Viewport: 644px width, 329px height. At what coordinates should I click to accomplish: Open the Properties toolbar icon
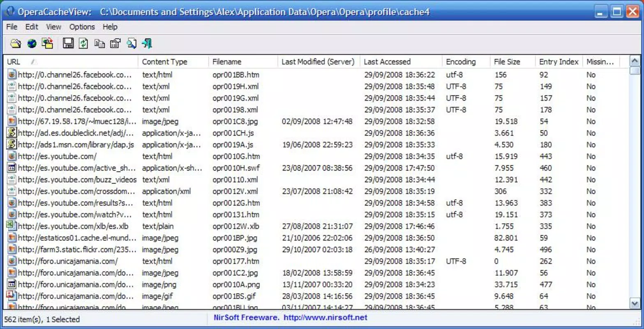pyautogui.click(x=115, y=43)
